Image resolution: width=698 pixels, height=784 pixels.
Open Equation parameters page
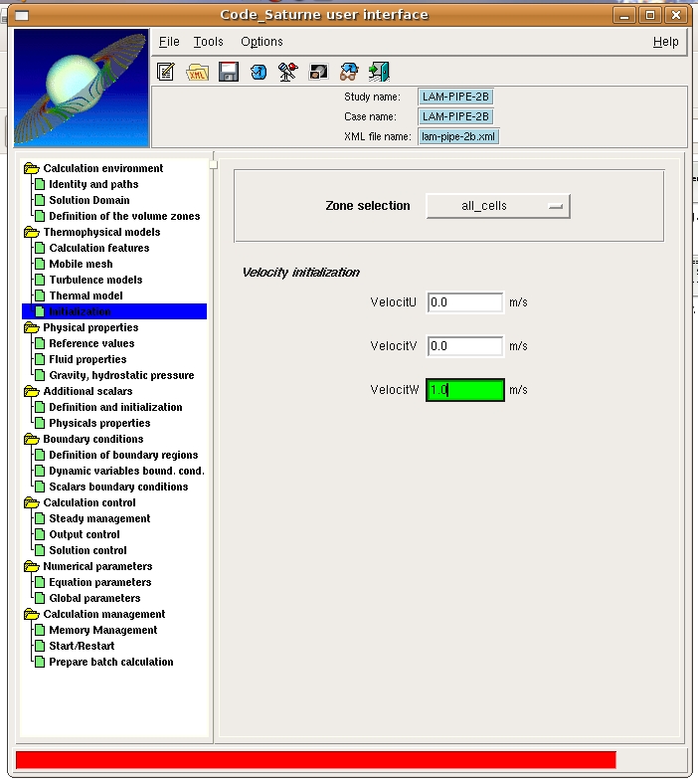point(100,582)
